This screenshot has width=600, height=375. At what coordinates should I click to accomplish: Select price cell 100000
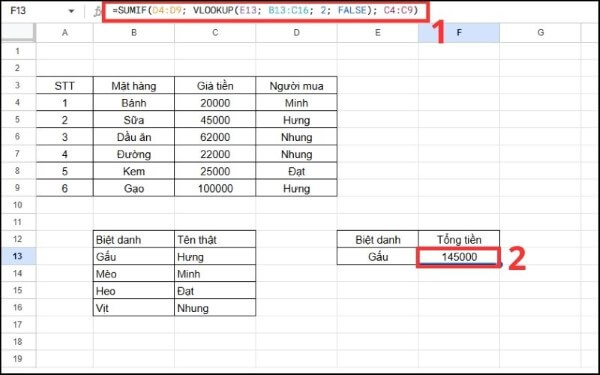[x=215, y=188]
